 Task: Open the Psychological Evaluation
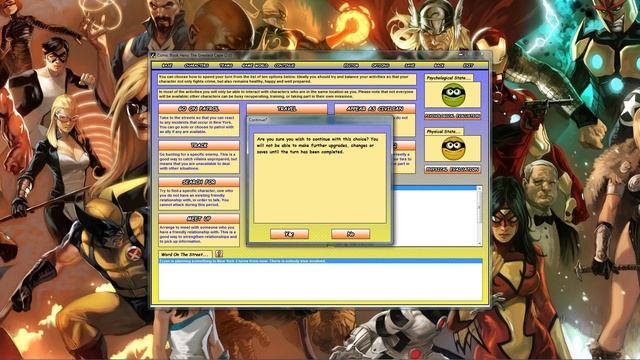(452, 116)
